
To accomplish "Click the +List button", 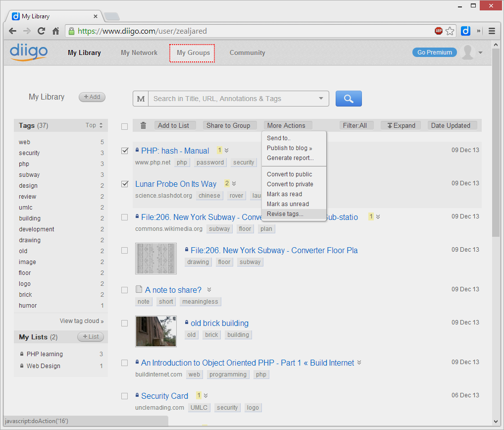I will pos(91,337).
